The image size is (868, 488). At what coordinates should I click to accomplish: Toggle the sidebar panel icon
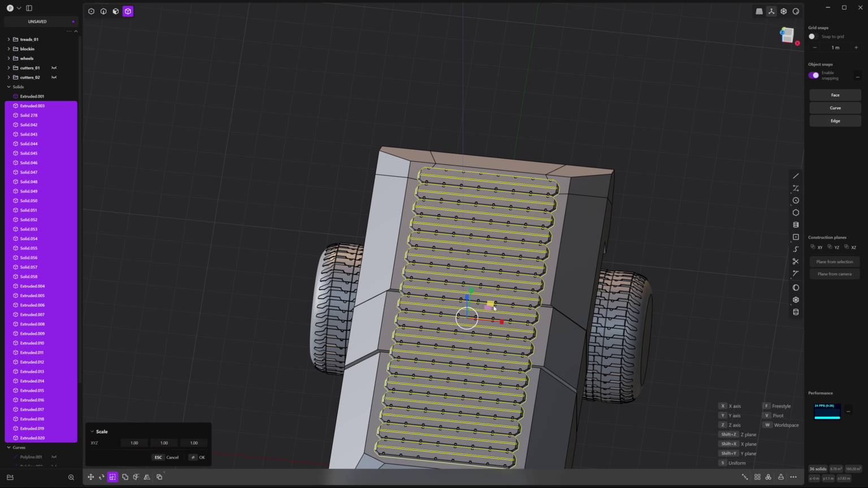click(x=29, y=8)
